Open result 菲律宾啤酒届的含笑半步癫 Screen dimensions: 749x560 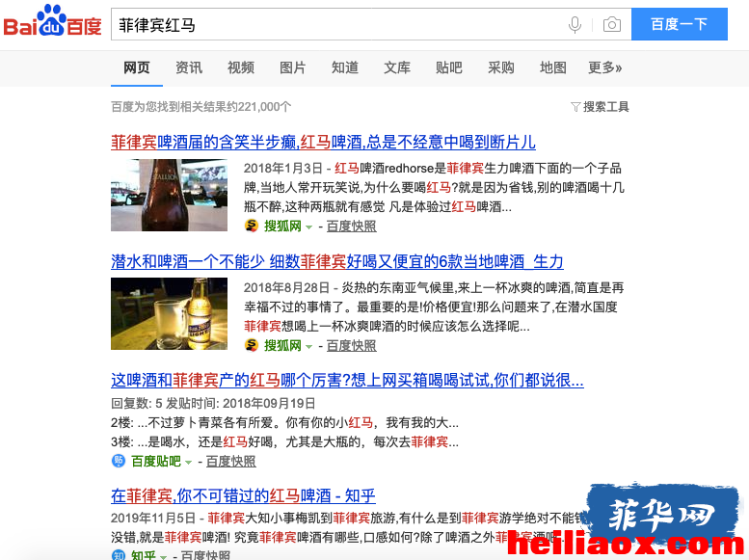coord(323,142)
